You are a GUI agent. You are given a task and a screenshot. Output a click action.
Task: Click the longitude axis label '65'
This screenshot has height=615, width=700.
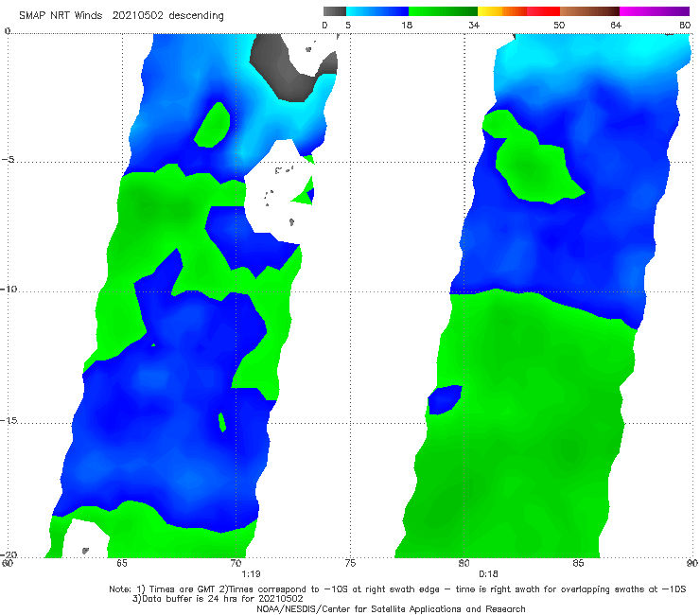point(121,563)
